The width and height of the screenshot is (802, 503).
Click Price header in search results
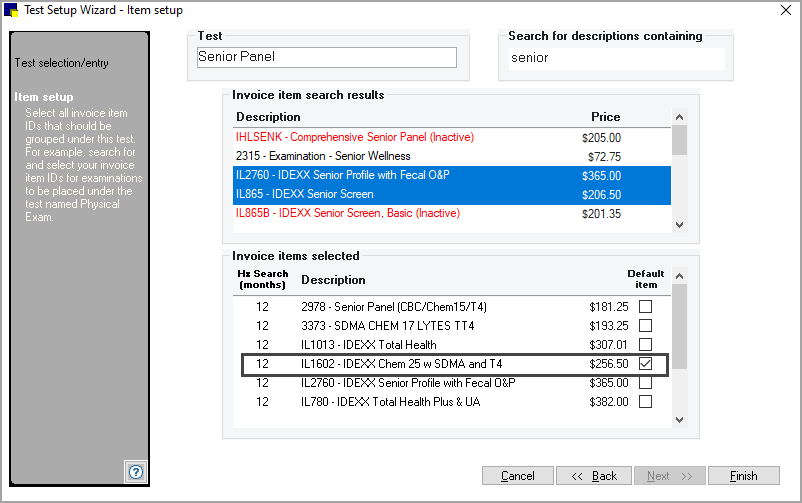point(606,117)
